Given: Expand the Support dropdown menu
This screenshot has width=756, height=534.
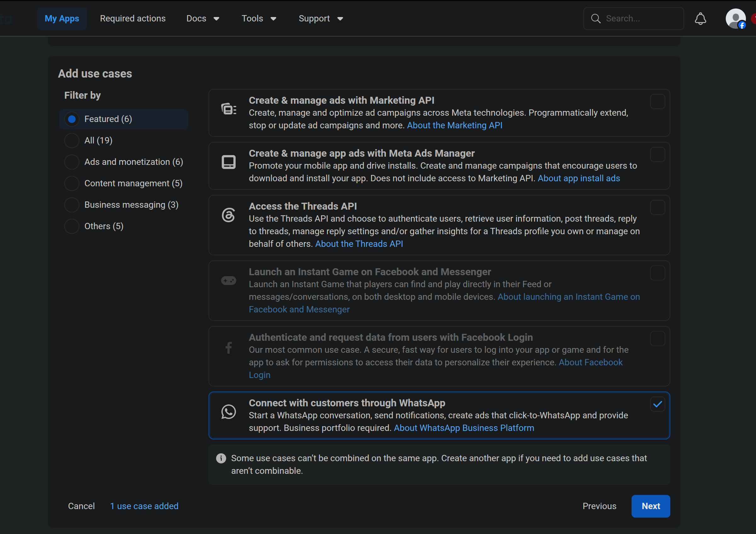Looking at the screenshot, I should click(321, 19).
